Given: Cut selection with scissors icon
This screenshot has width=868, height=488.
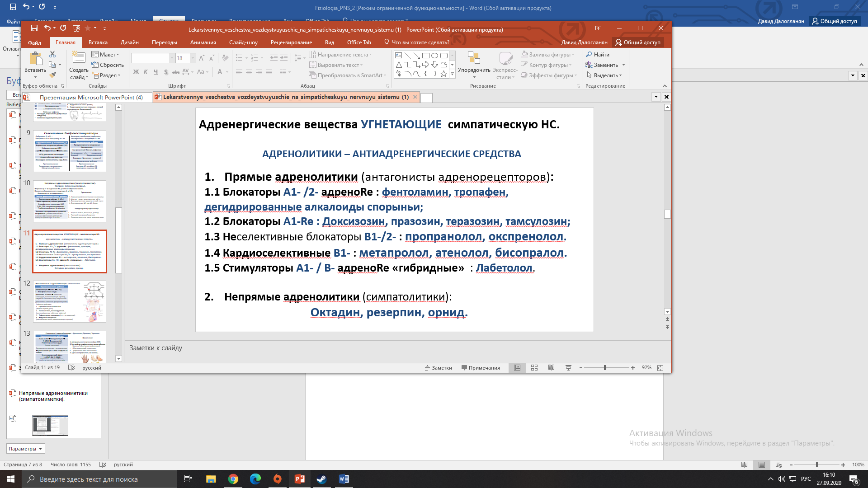Looking at the screenshot, I should click(x=52, y=54).
